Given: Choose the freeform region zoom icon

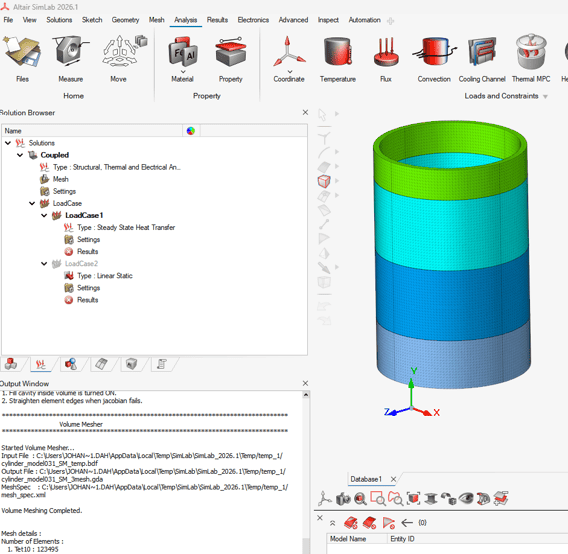Looking at the screenshot, I should click(x=395, y=499).
